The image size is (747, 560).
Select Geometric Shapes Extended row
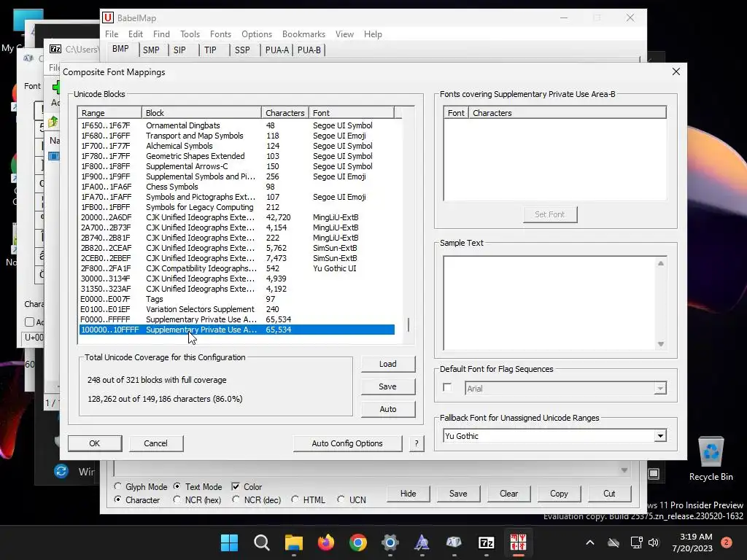(x=237, y=156)
